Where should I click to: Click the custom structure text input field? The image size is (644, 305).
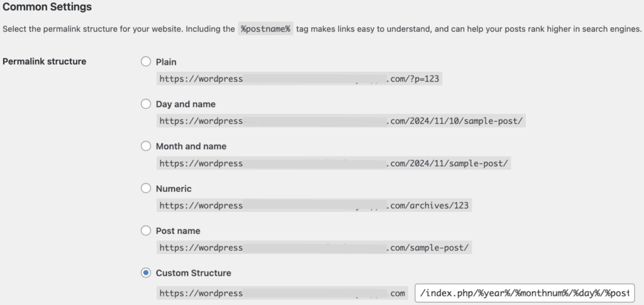525,293
